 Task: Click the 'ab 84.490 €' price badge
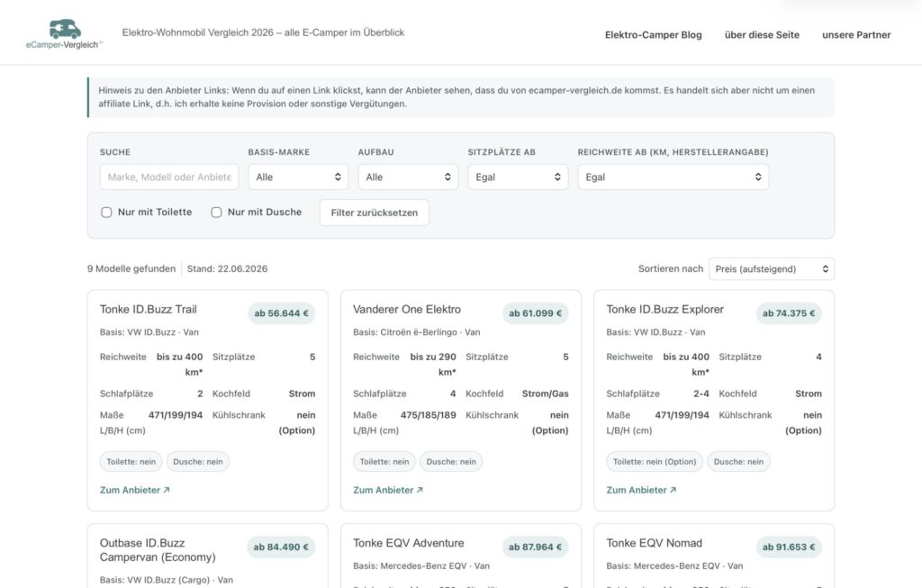pos(281,547)
